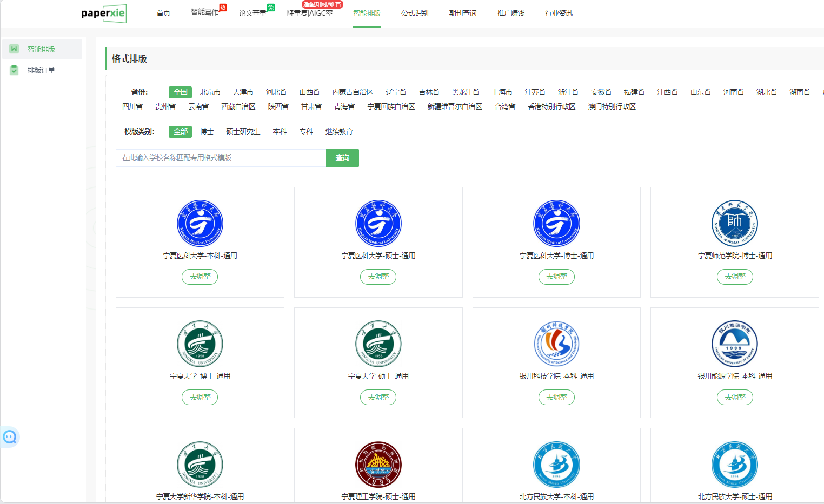Open the chat support robot icon

click(x=10, y=436)
